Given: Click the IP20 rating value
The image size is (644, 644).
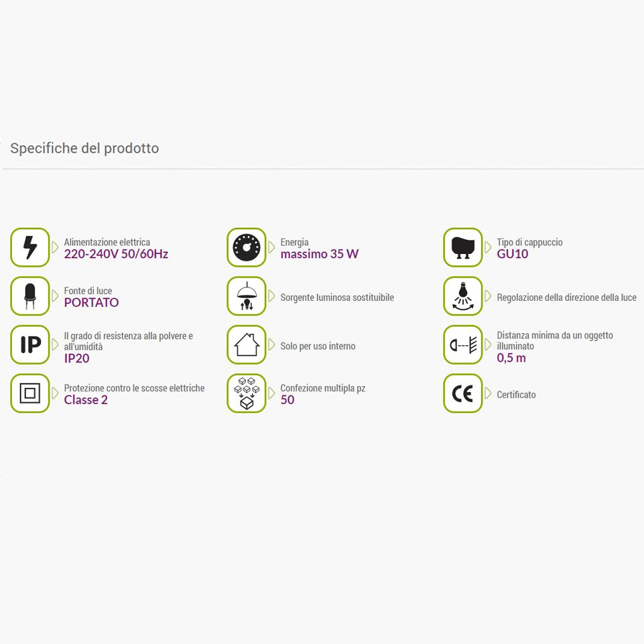Looking at the screenshot, I should (77, 359).
